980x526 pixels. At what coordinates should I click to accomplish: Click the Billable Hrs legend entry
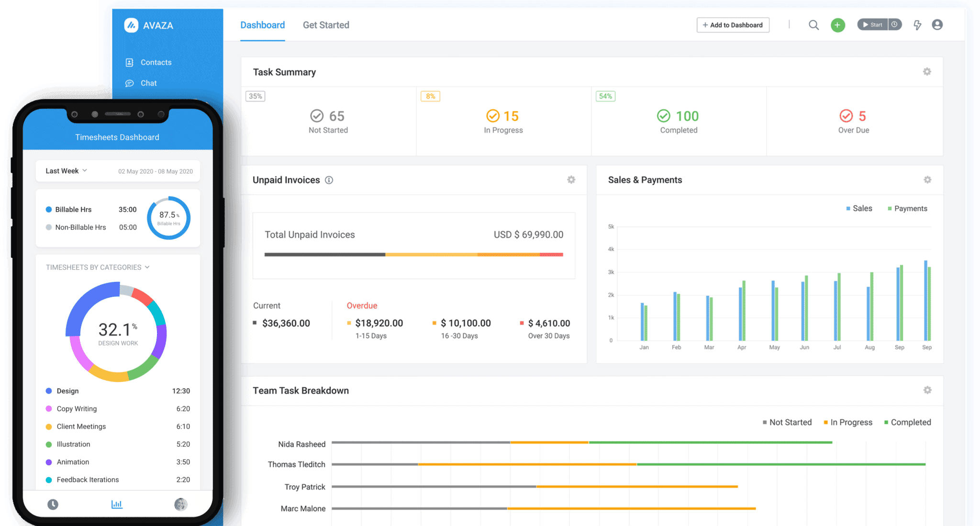[x=91, y=210]
